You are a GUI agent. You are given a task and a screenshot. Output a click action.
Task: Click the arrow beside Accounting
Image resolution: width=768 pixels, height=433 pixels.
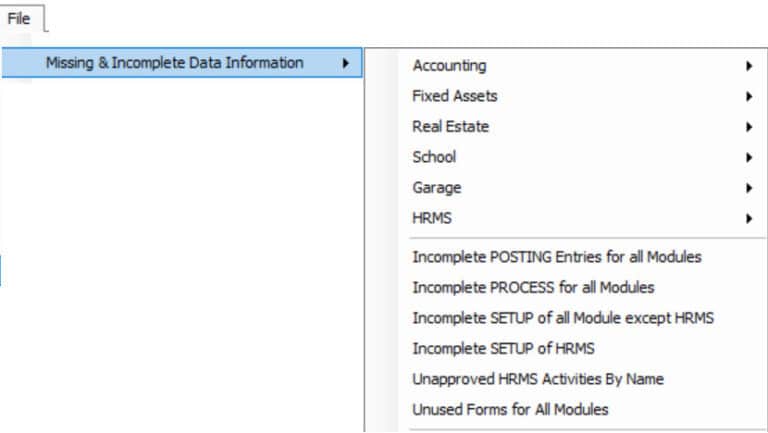click(x=748, y=66)
